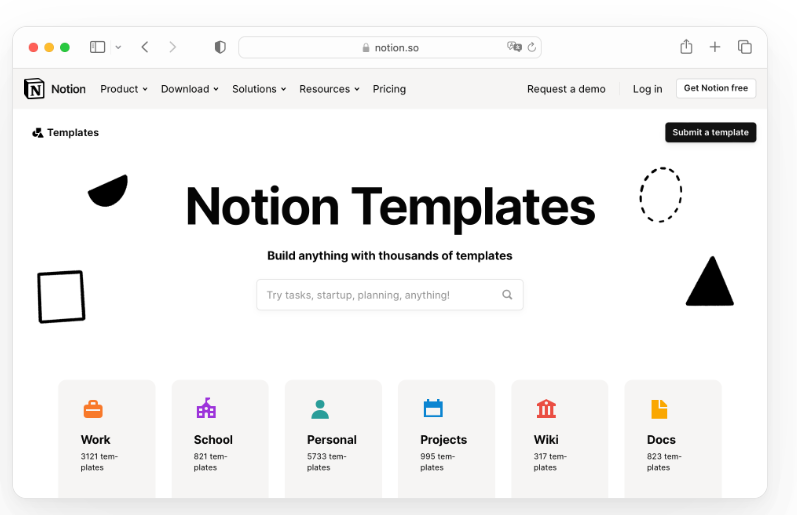Expand the Download dropdown menu
Viewport: 797px width, 515px height.
point(190,89)
